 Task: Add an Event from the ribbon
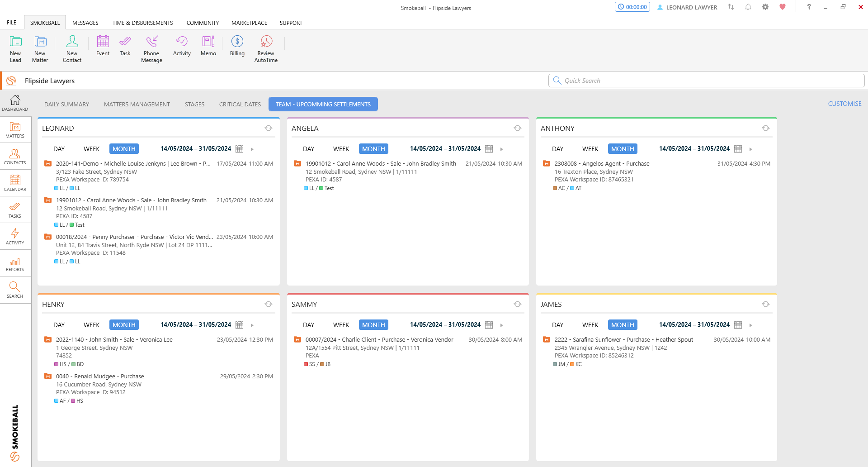pyautogui.click(x=103, y=46)
